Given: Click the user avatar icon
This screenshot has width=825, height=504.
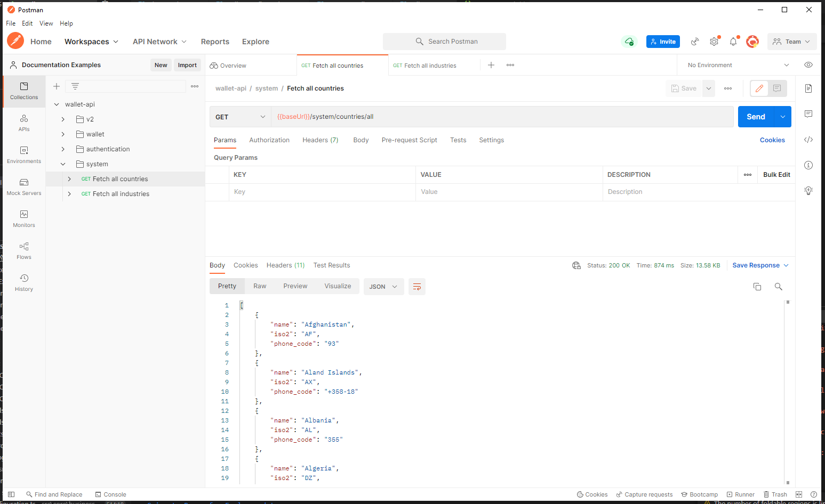Looking at the screenshot, I should coord(752,42).
